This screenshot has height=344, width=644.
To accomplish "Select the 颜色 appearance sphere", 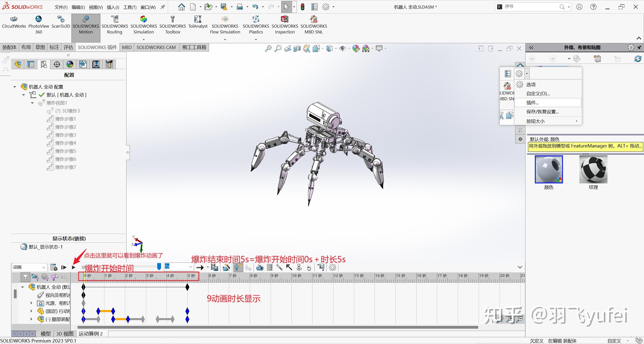I will coord(549,169).
